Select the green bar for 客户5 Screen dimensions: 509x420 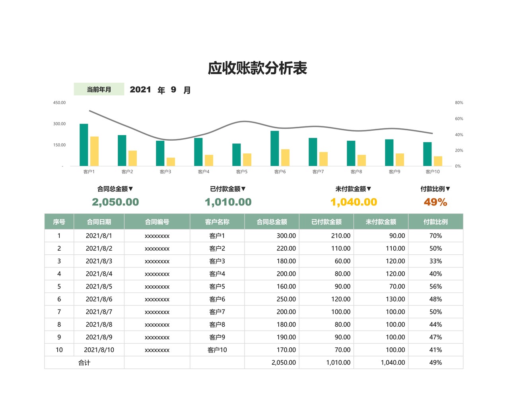[236, 154]
